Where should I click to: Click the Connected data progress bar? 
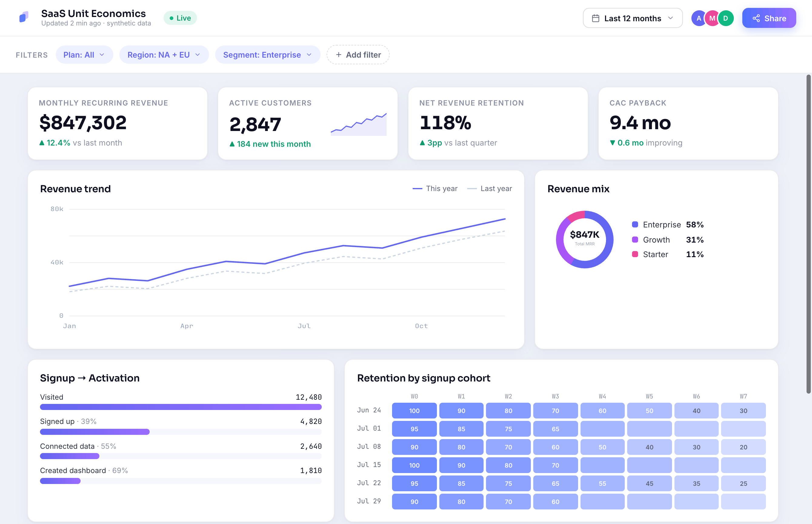181,456
